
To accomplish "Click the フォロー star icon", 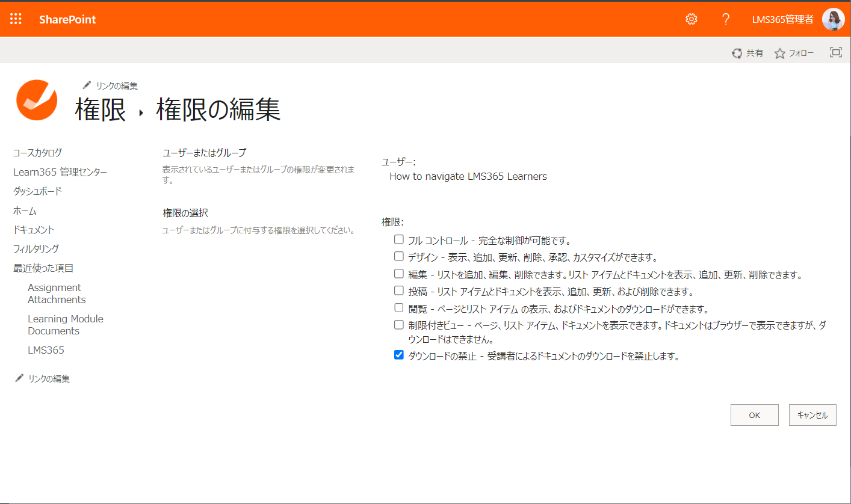I will pyautogui.click(x=780, y=54).
